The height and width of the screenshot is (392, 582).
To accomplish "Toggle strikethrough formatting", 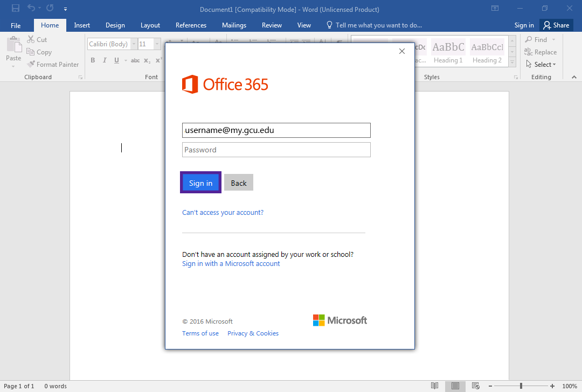I will point(135,60).
